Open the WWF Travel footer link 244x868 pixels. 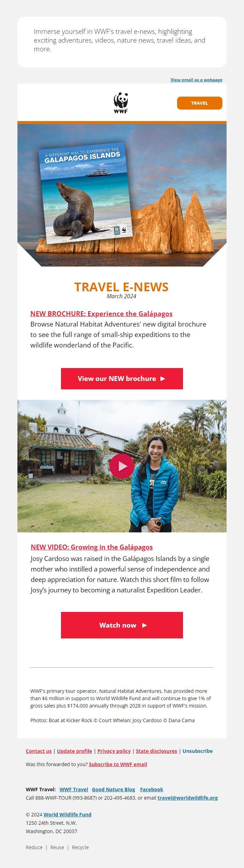[74, 790]
